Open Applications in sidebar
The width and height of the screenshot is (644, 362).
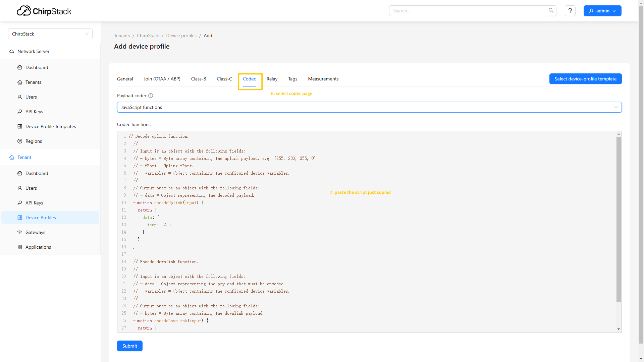point(38,247)
